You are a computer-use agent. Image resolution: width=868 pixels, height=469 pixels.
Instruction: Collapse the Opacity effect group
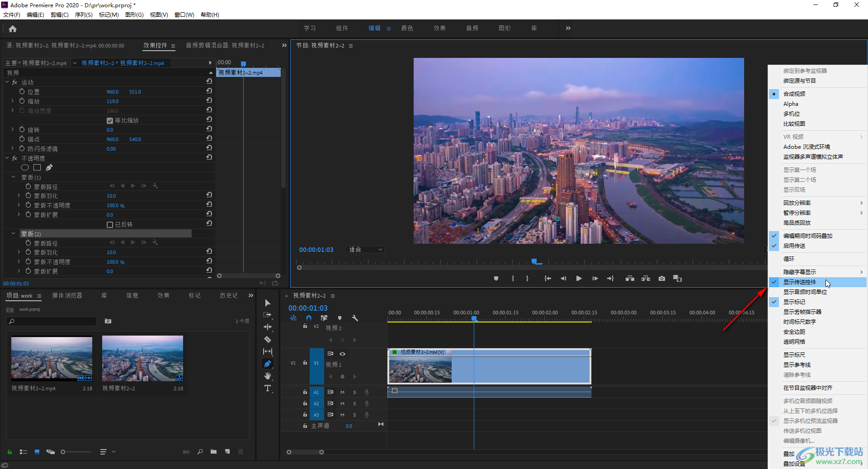point(7,158)
